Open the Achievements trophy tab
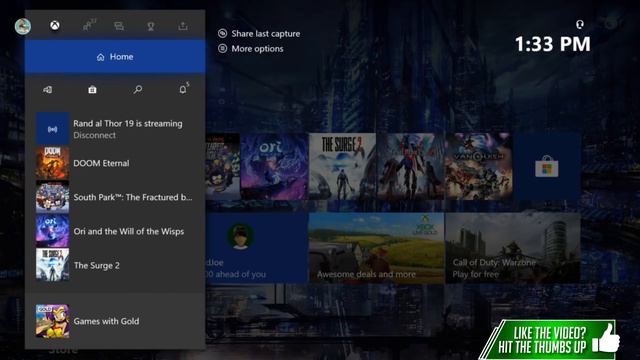This screenshot has height=360, width=640. point(151,26)
